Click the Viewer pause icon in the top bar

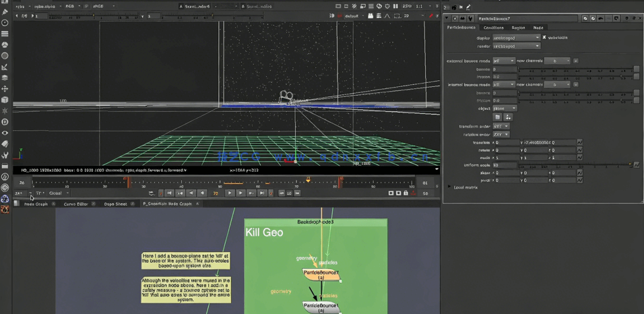point(397,6)
